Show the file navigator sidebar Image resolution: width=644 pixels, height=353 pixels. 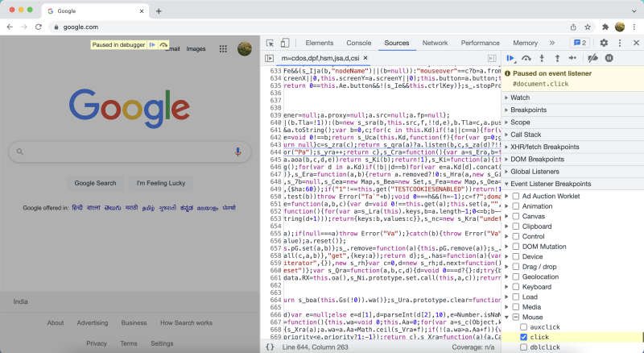270,58
